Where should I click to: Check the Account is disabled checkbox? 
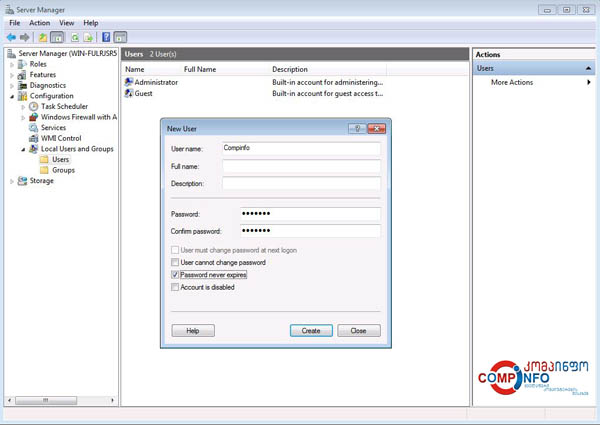tap(175, 287)
